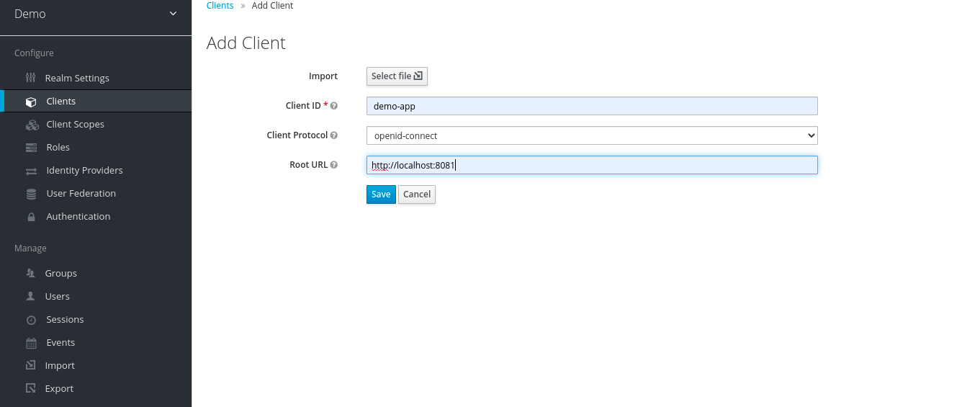Click the Groups people icon

30,274
